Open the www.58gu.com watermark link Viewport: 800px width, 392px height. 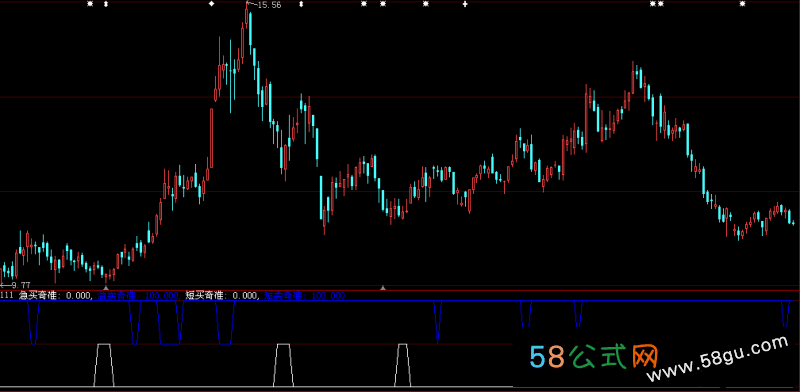pos(717,359)
